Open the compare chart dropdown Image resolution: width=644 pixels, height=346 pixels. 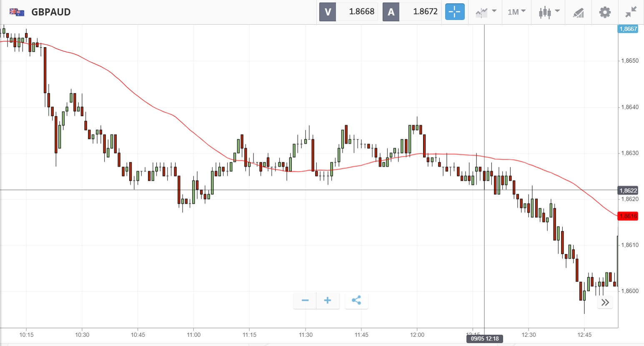486,12
